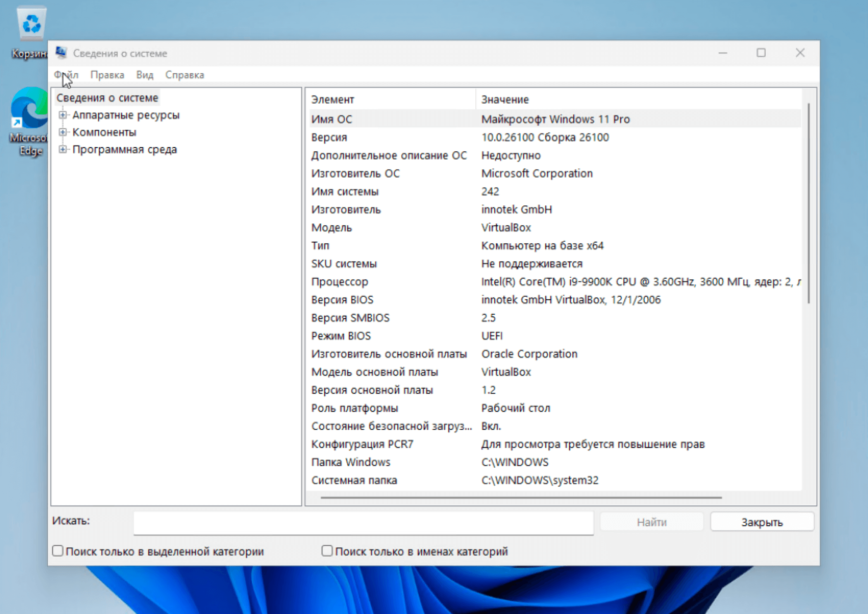The width and height of the screenshot is (868, 614).
Task: Expand the Аппаратные ресурсы tree node
Action: (62, 115)
